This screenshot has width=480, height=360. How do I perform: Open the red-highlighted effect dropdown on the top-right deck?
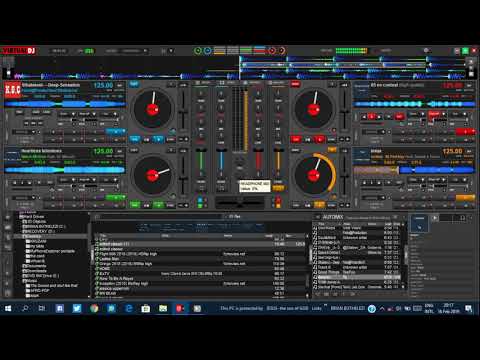point(436,114)
